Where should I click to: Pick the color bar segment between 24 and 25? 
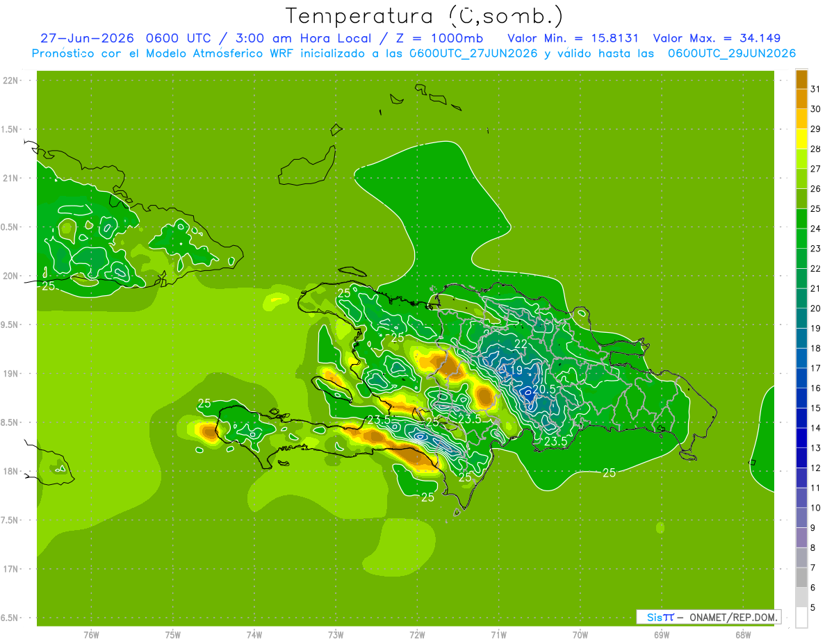(801, 219)
